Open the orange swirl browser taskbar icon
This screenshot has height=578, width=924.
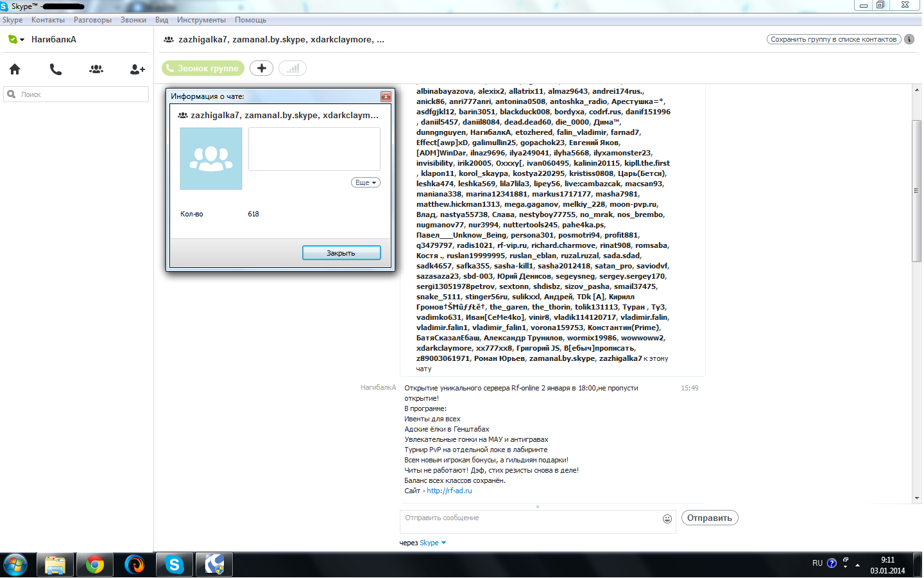click(135, 565)
